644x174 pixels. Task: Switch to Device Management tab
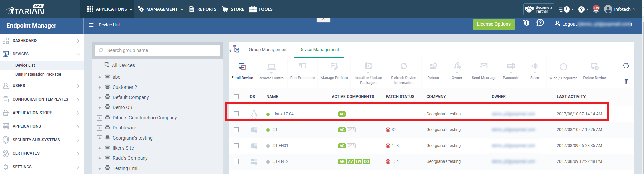click(319, 50)
